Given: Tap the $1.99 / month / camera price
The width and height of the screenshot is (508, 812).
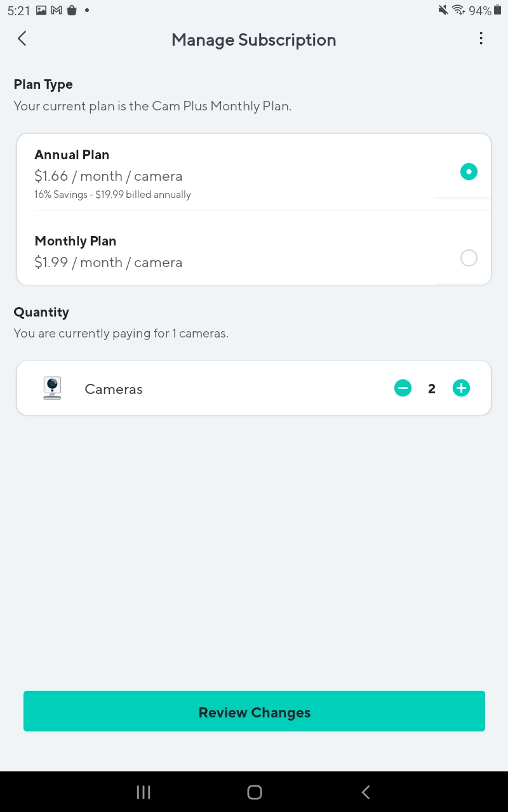Looking at the screenshot, I should (x=108, y=263).
